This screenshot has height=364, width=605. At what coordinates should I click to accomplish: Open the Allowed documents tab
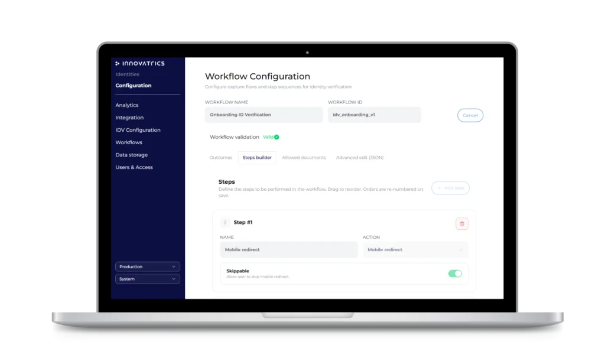304,158
